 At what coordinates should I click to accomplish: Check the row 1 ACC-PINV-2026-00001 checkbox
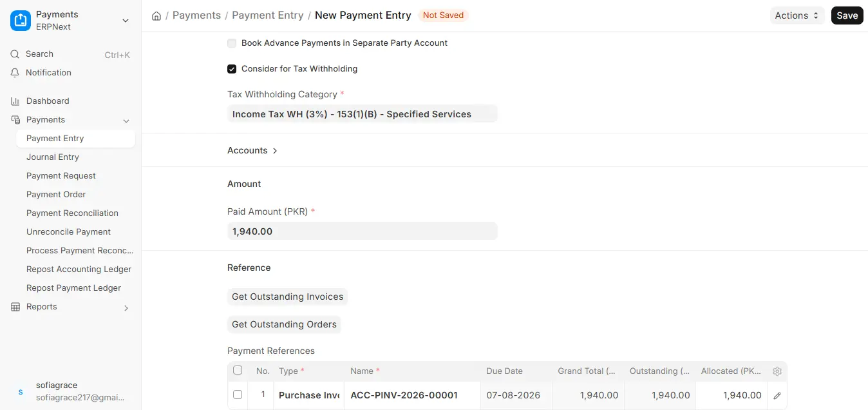pyautogui.click(x=238, y=395)
